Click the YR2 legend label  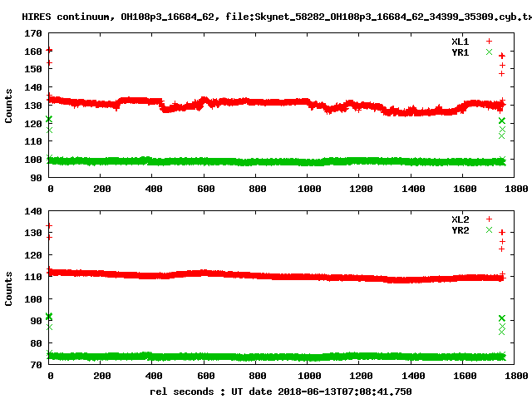click(x=460, y=230)
